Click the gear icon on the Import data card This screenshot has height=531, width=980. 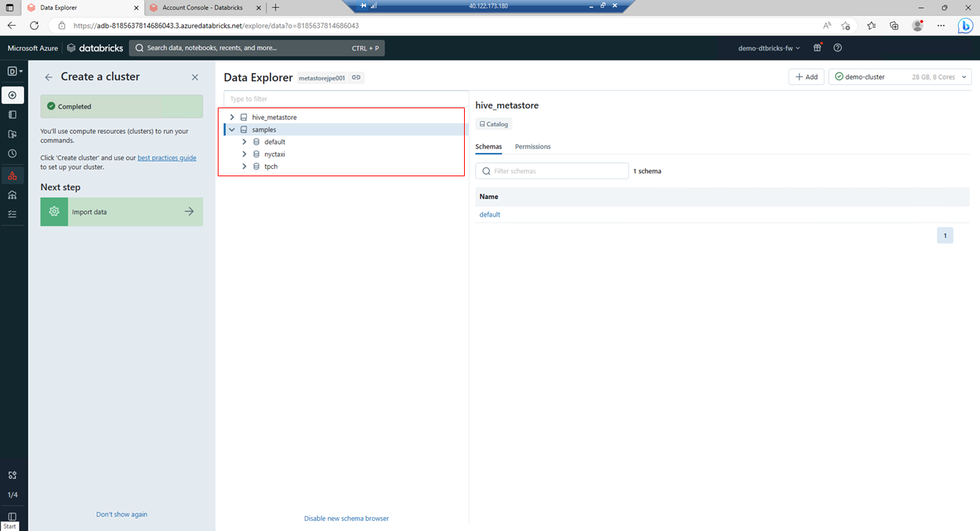(54, 212)
